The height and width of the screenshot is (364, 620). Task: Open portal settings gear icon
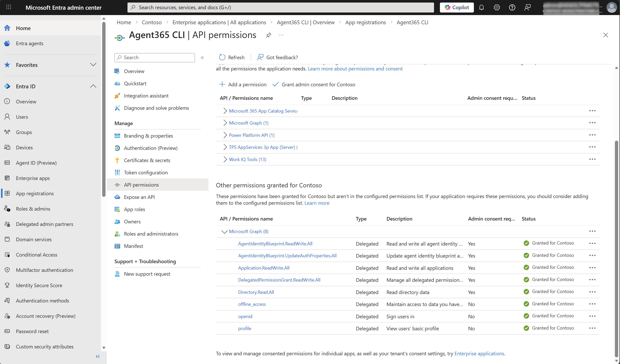point(497,7)
